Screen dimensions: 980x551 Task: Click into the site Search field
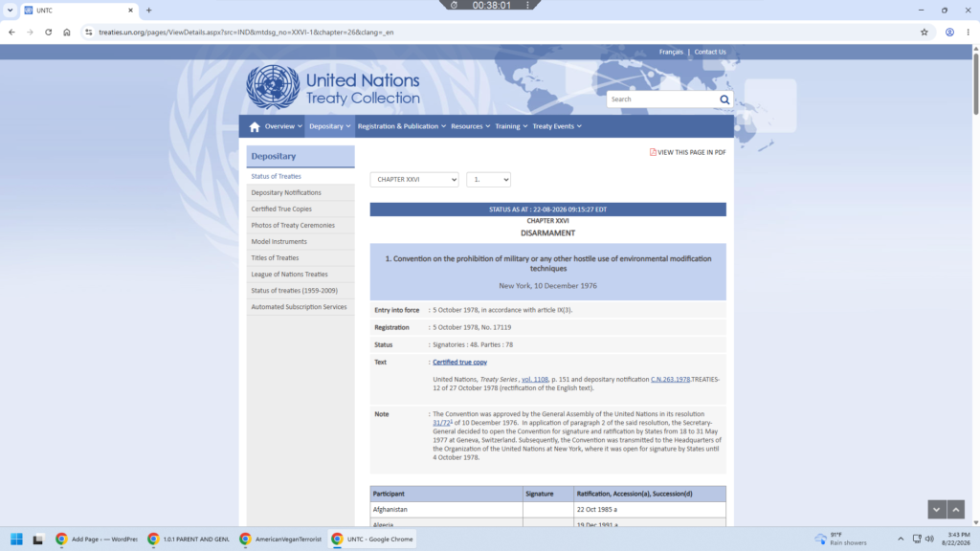click(662, 99)
